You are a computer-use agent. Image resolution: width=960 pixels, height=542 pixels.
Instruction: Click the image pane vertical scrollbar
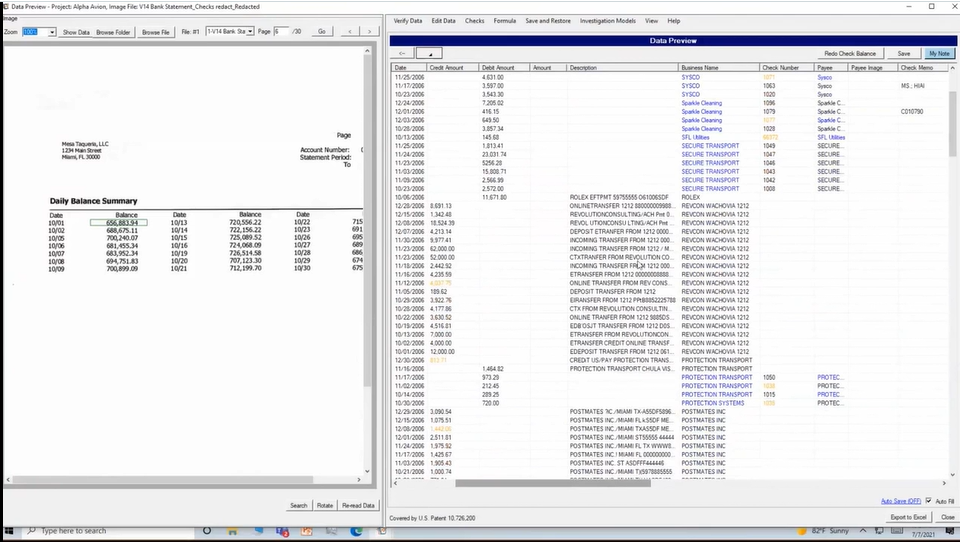(367, 220)
